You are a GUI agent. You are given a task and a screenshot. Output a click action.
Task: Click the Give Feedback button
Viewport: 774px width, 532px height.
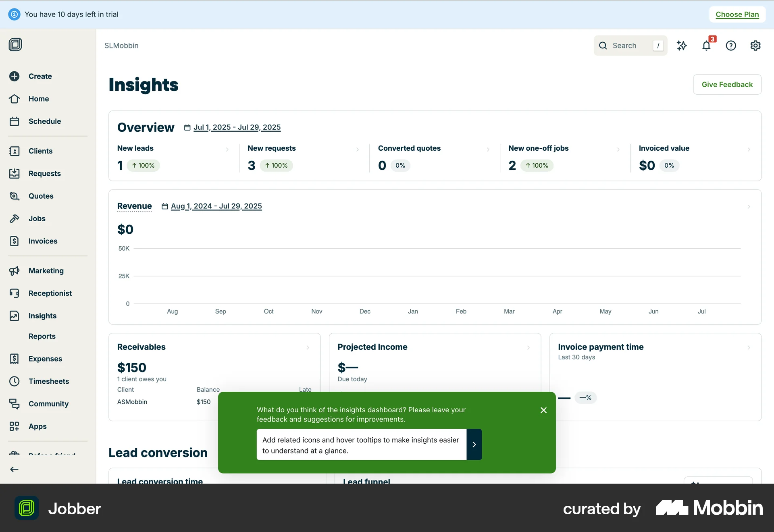[727, 84]
